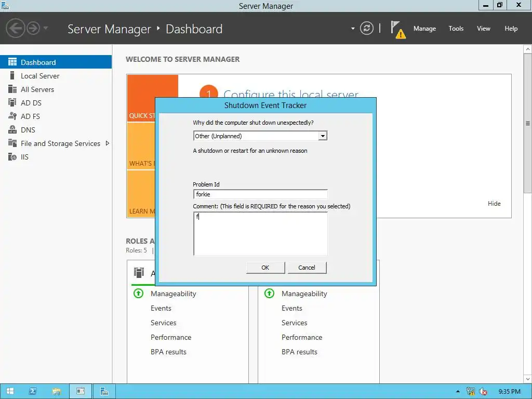Launch PowerShell from the taskbar
Screen dimensions: 532x399
(33, 391)
